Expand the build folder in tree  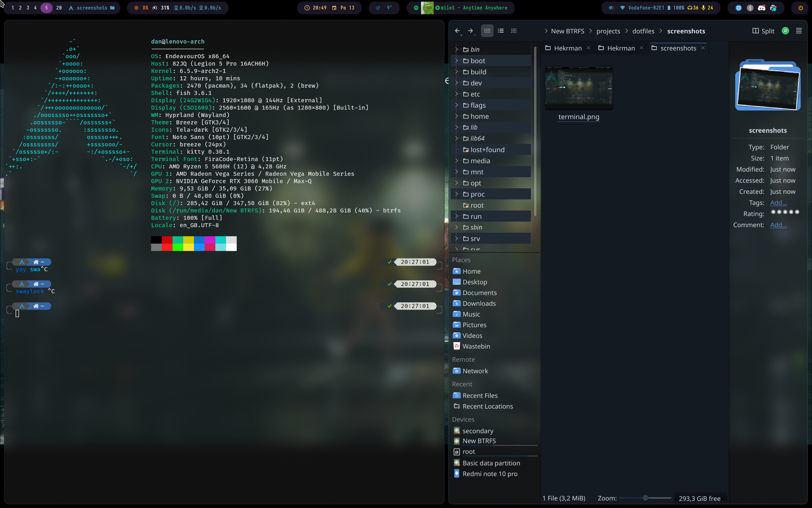point(456,71)
